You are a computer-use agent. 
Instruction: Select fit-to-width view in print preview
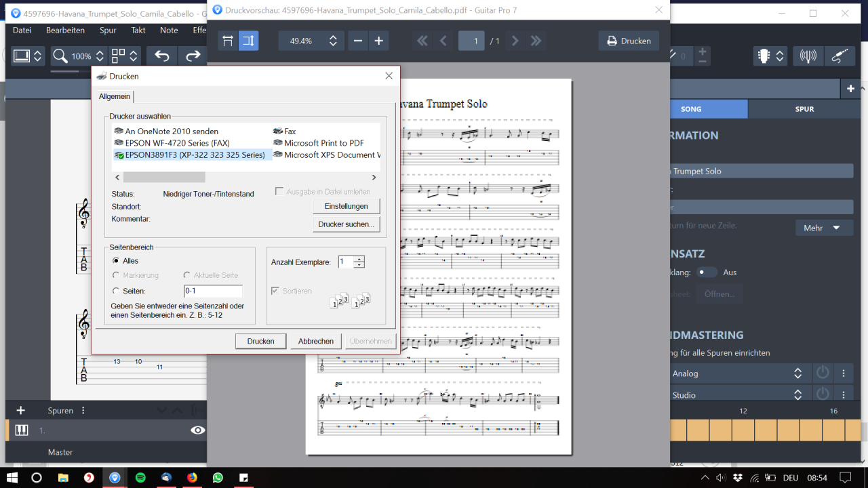point(228,41)
